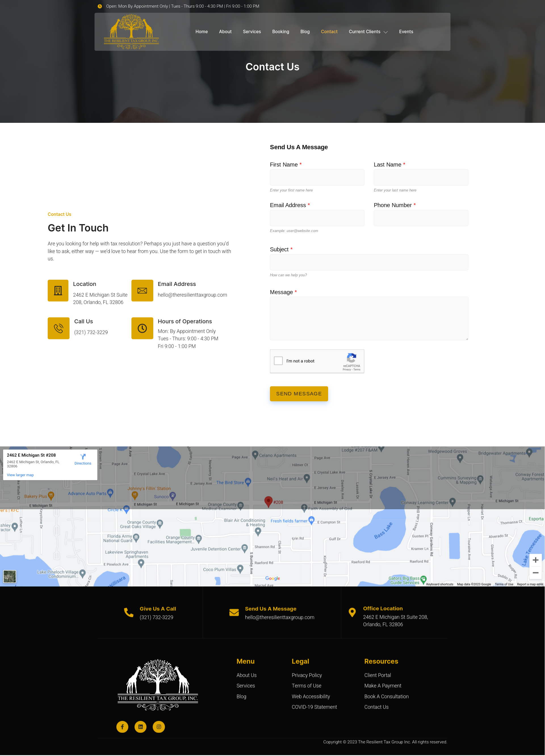The image size is (545, 756).
Task: Open the LinkedIn social icon
Action: pos(141,727)
